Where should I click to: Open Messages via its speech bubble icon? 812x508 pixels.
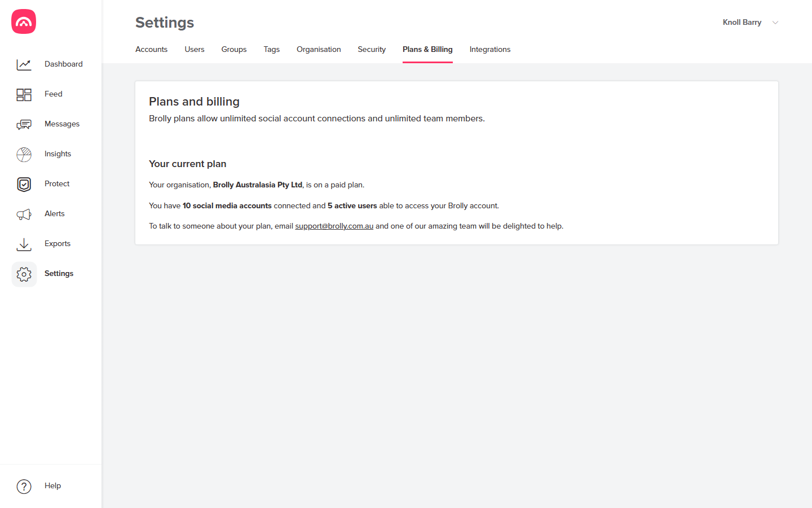tap(24, 124)
